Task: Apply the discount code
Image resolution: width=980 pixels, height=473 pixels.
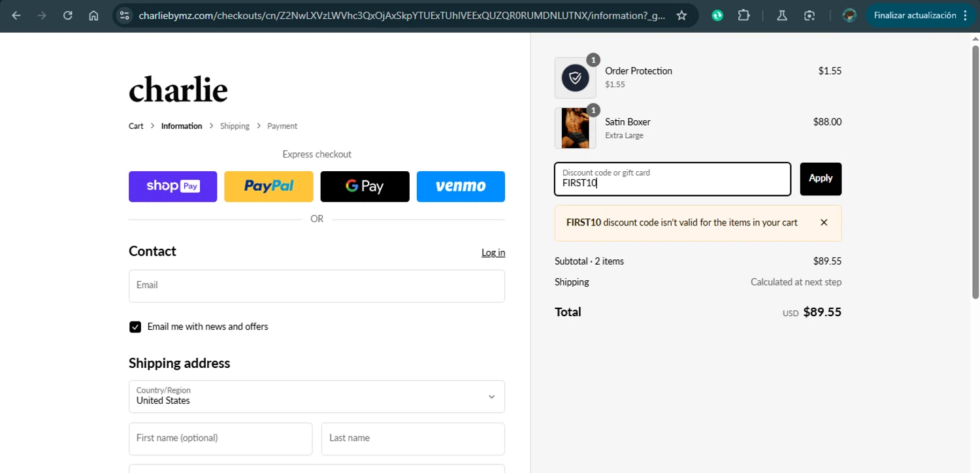Action: (821, 179)
